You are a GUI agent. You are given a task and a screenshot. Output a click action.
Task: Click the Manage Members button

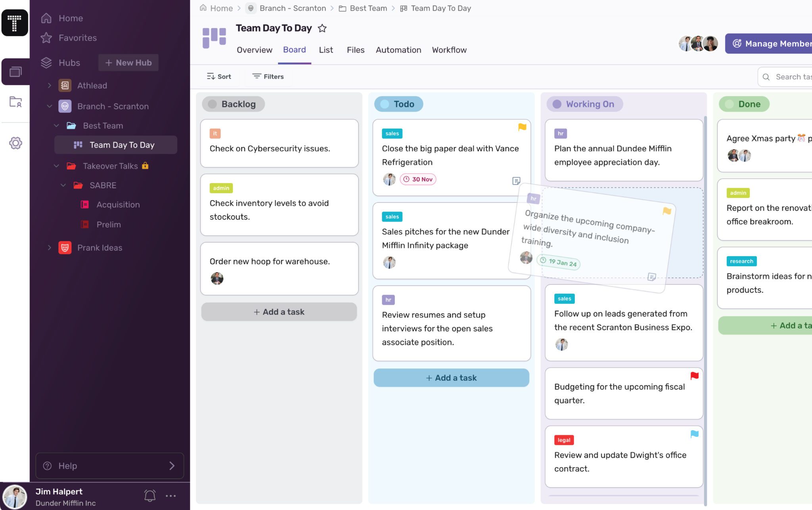click(x=773, y=44)
